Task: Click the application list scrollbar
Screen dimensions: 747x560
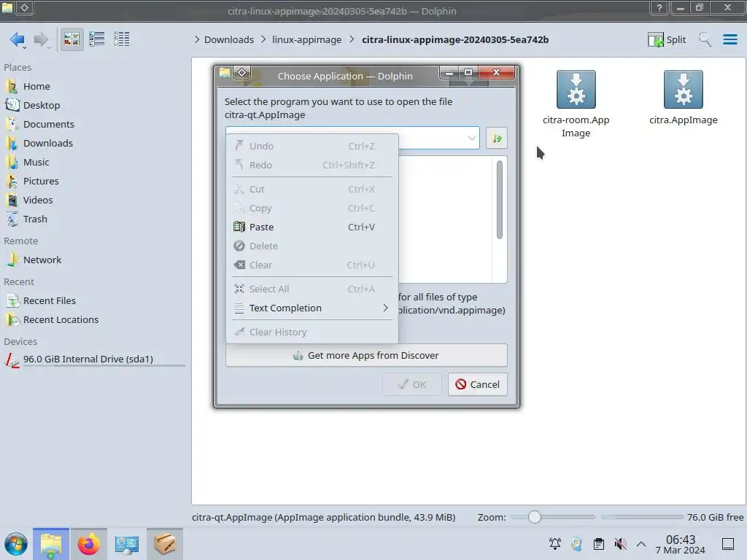Action: [x=499, y=200]
